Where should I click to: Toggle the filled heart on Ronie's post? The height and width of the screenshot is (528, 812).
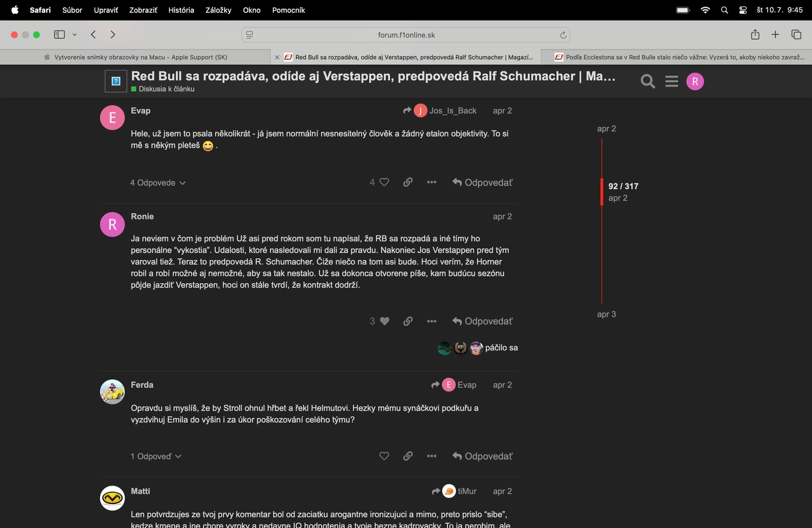[x=384, y=321]
